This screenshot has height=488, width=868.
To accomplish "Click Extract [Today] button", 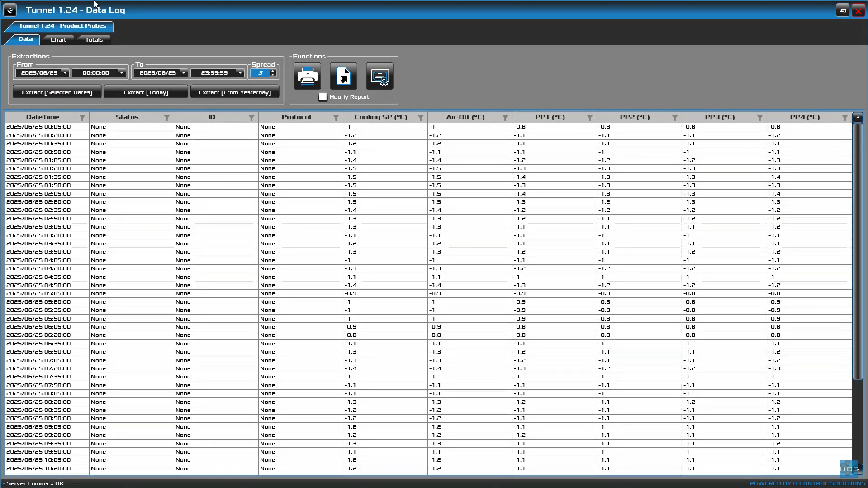I will coord(146,92).
